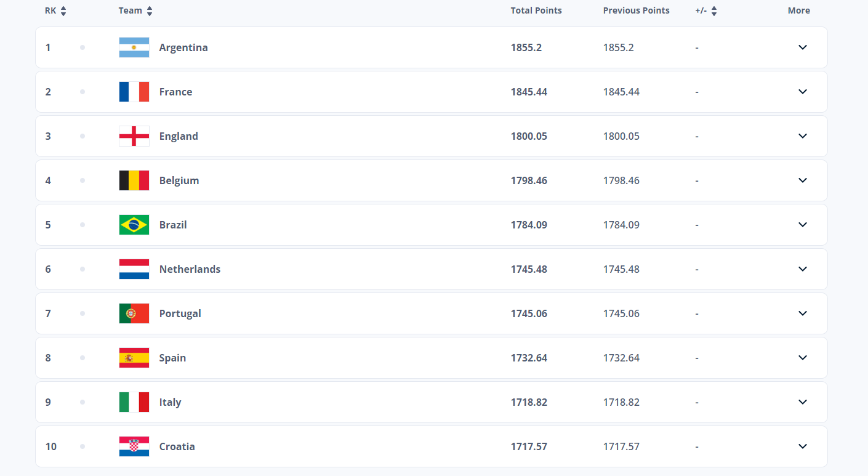This screenshot has height=476, width=868.
Task: Click the Total Points column header
Action: point(536,10)
